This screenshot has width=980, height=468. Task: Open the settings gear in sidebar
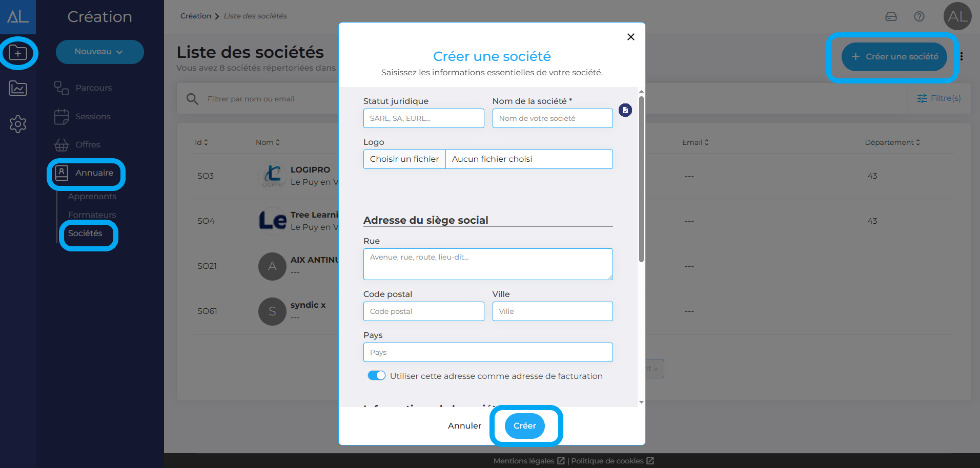pos(18,124)
